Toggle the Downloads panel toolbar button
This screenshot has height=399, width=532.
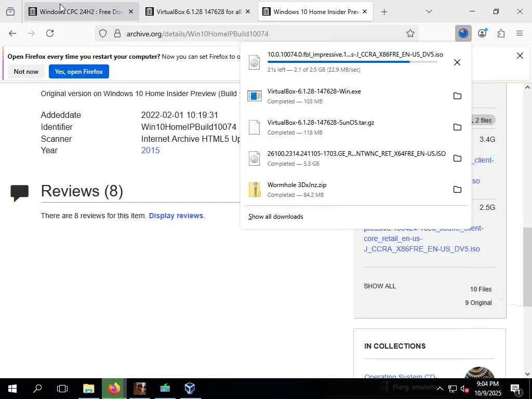click(x=463, y=33)
